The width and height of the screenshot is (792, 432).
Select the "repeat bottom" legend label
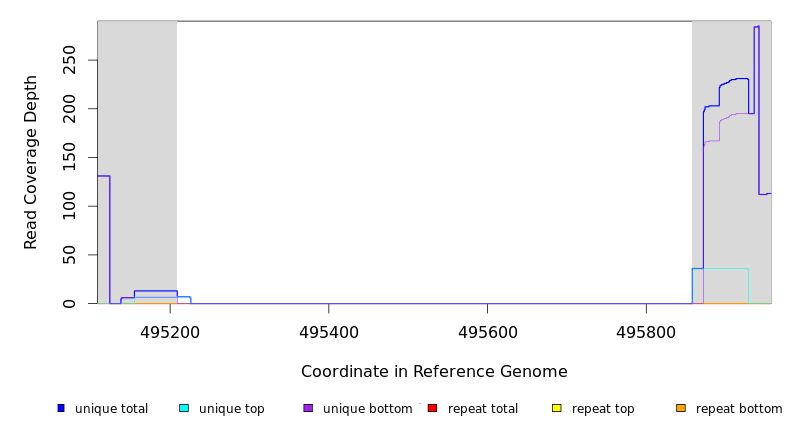(739, 409)
